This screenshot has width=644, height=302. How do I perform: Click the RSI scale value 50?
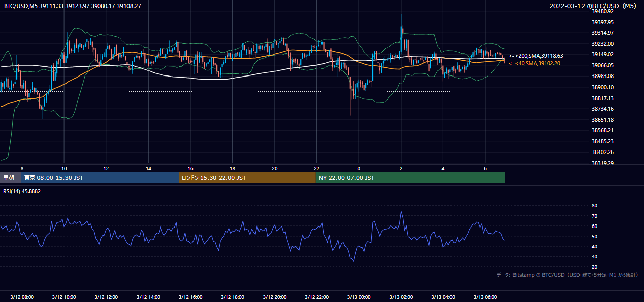(594, 236)
